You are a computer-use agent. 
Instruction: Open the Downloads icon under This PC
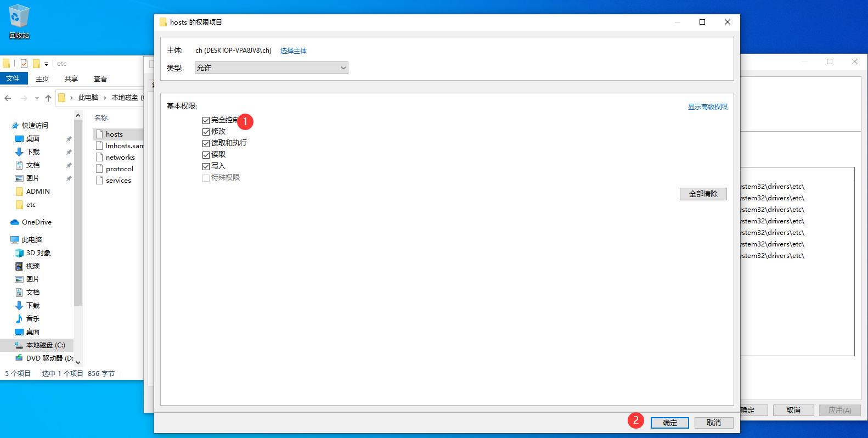coord(19,306)
